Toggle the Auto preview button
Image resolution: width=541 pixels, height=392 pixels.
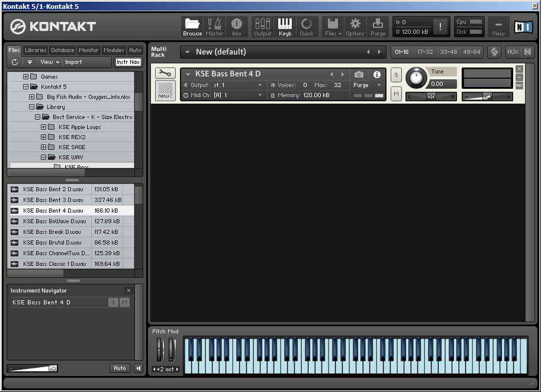tap(120, 368)
